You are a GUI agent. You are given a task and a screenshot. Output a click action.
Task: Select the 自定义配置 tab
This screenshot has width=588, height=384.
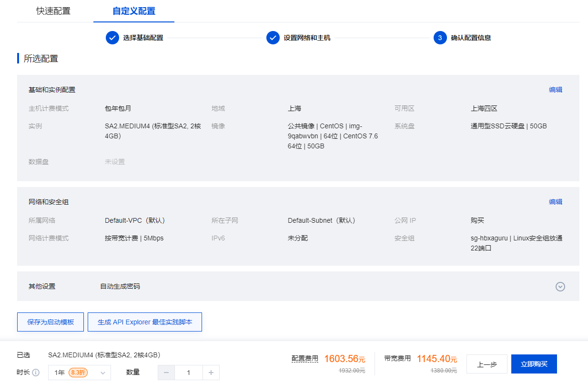[133, 10]
